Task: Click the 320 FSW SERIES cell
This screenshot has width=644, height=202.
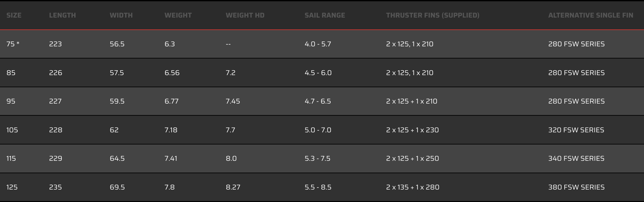Action: [576, 130]
